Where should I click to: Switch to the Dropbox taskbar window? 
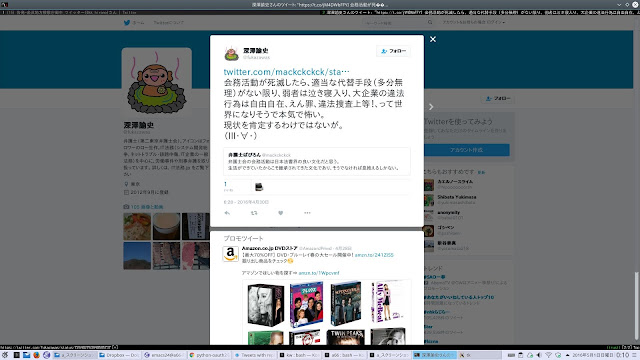tap(119, 355)
